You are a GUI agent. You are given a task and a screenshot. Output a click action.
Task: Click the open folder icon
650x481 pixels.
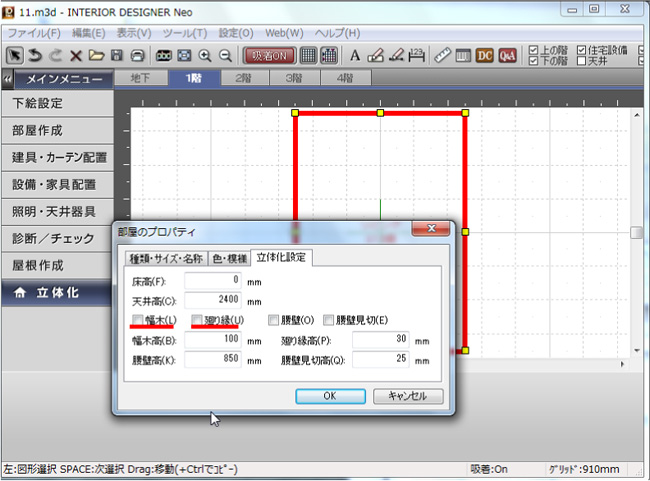point(96,55)
